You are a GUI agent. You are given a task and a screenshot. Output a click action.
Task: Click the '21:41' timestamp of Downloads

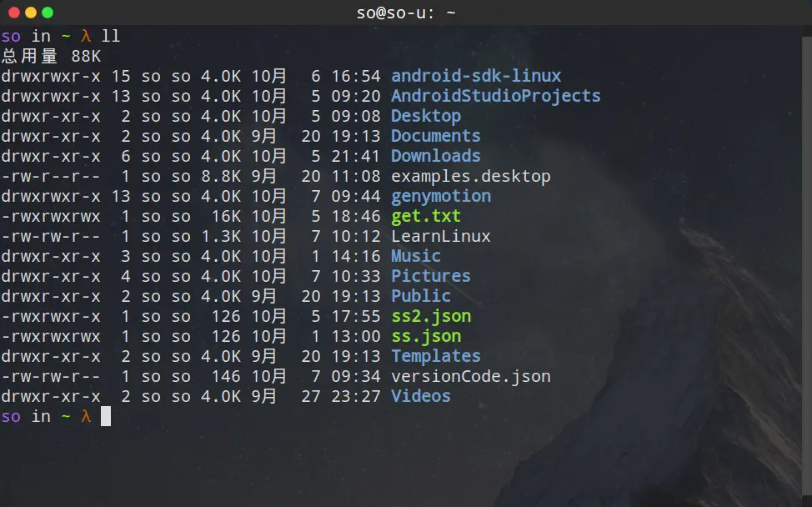click(x=356, y=156)
